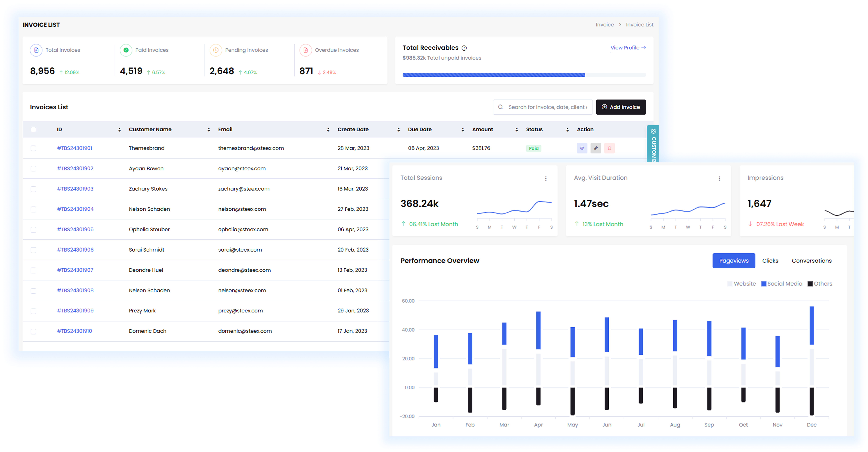Click the Add Invoice button
Screen dimensions: 868x452
[x=621, y=107]
